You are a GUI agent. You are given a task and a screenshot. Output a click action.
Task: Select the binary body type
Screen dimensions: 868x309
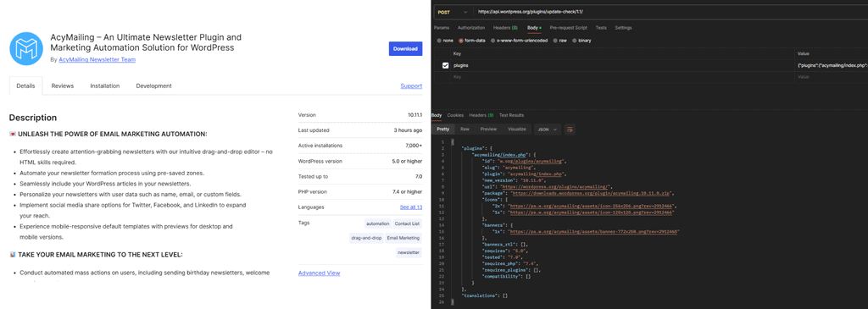tap(581, 41)
